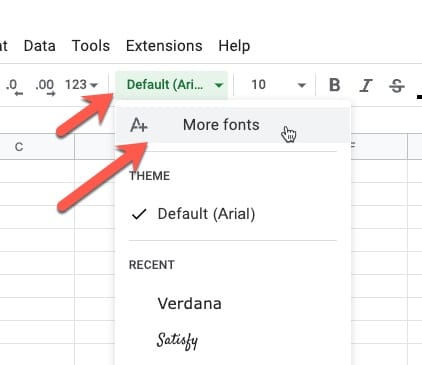This screenshot has height=365, width=422.
Task: Open the Help menu
Action: pyautogui.click(x=234, y=46)
